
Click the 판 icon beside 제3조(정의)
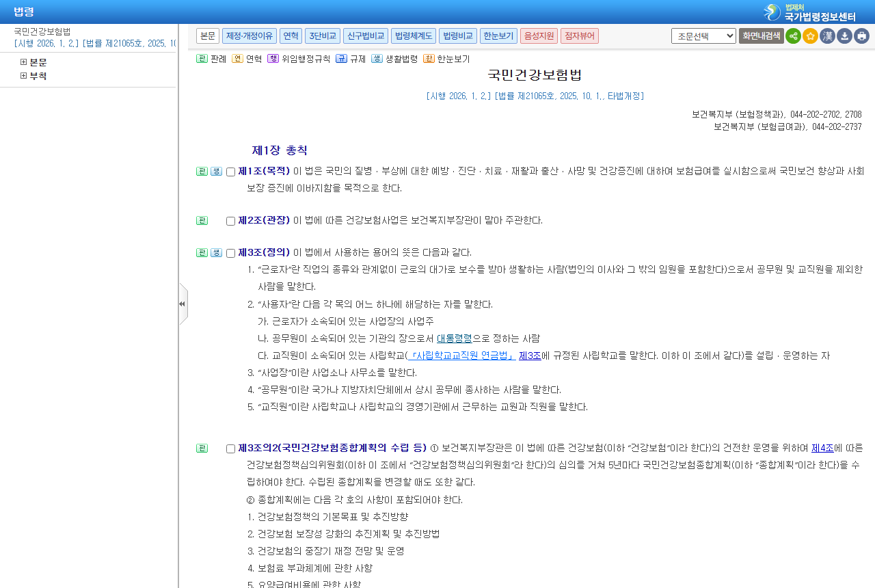tap(202, 253)
